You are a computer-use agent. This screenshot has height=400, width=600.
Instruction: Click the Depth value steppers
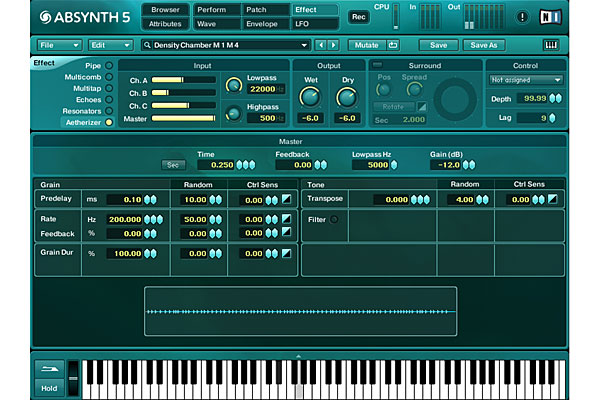[x=555, y=98]
